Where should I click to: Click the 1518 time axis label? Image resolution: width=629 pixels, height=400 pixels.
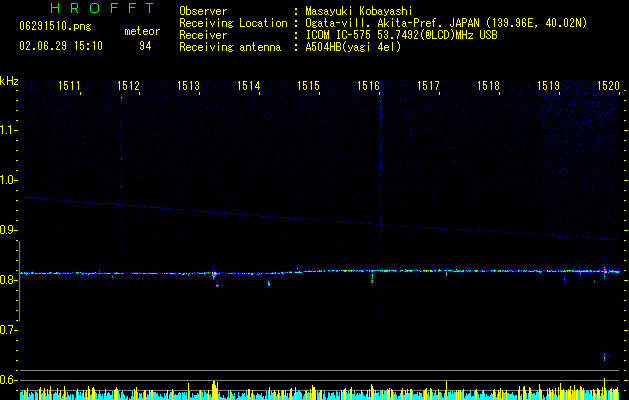click(488, 85)
